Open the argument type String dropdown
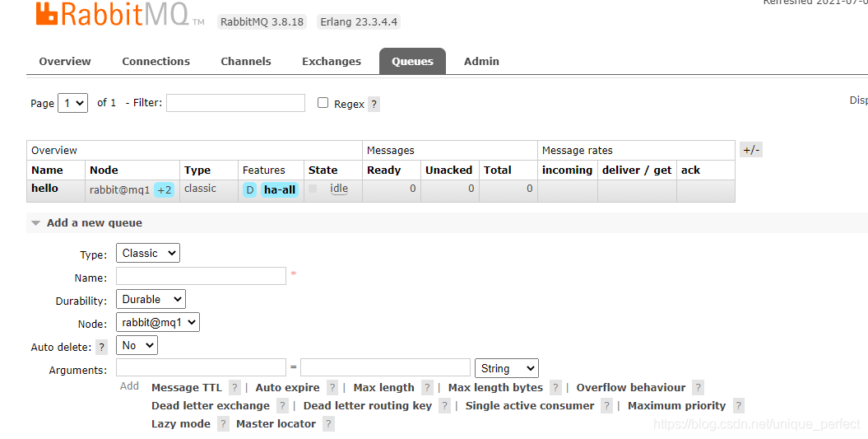Screen dimensions: 868x439 507,369
